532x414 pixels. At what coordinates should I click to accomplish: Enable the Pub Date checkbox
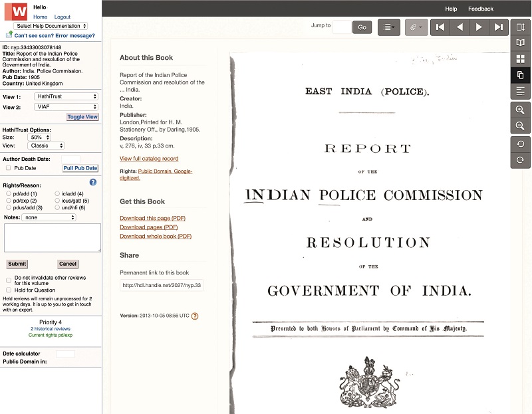coord(9,168)
